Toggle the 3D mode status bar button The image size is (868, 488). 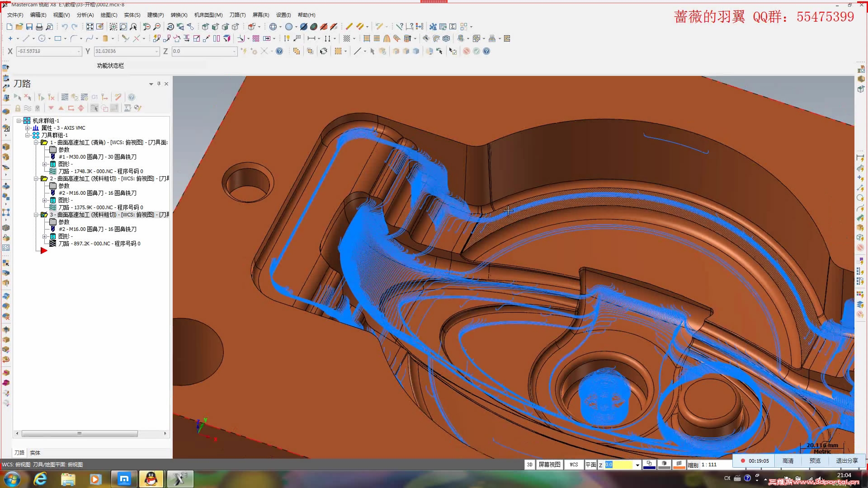pos(529,465)
